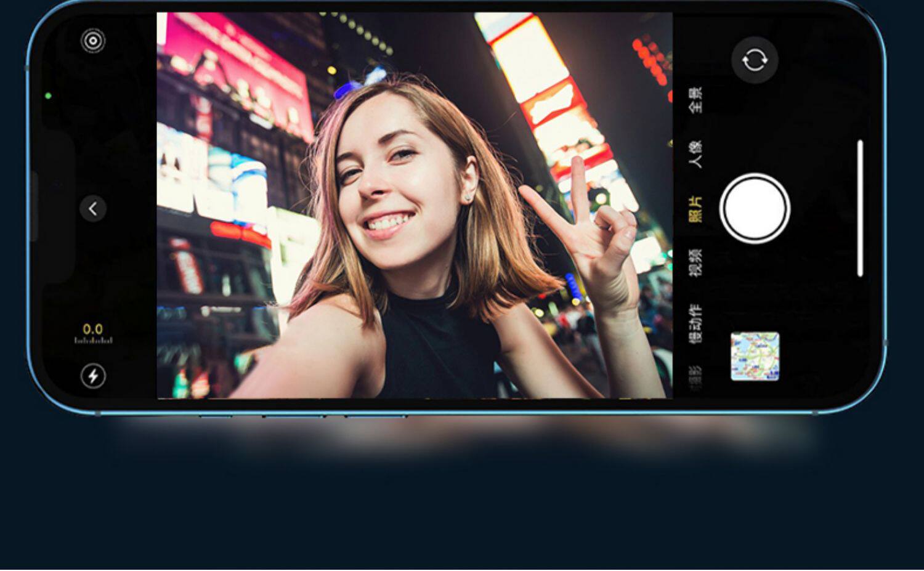This screenshot has width=924, height=571.
Task: Toggle the Live Photo concentric circles icon
Action: 93,41
